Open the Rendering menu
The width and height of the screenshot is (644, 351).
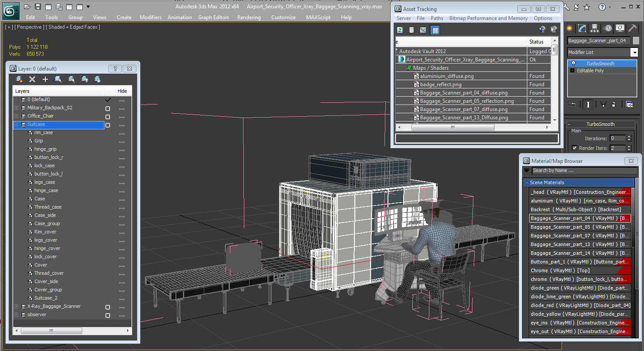(x=249, y=17)
